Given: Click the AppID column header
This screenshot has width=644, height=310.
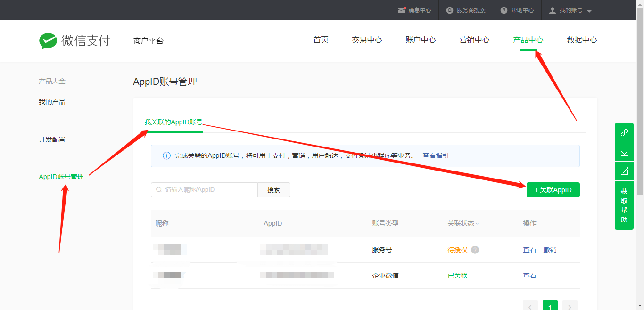Looking at the screenshot, I should click(x=273, y=223).
